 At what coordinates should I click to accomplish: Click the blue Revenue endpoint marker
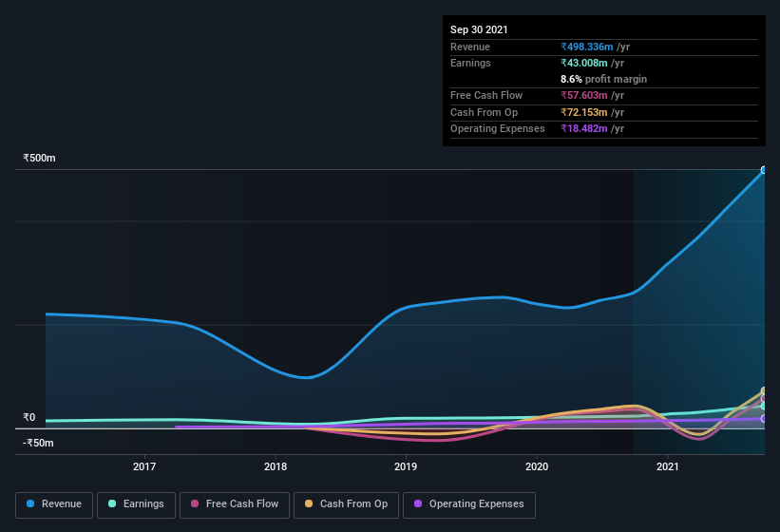click(764, 170)
